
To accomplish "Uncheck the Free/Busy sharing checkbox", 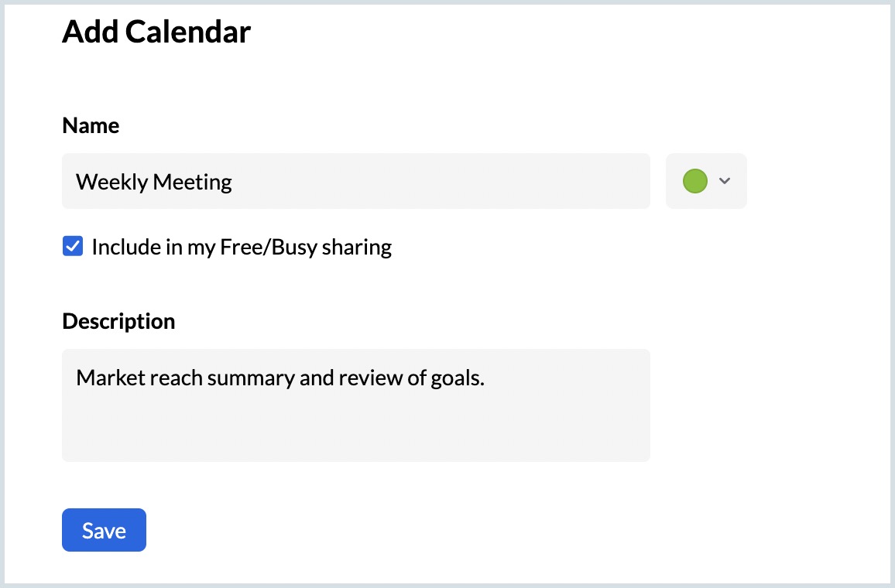I will (73, 247).
